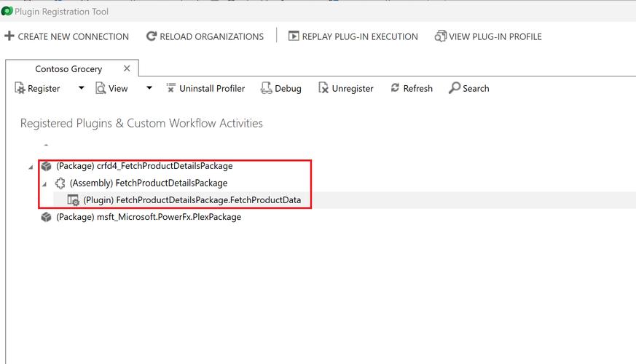Click REPLAY PLUG-IN EXECUTION label
This screenshot has height=364, width=636.
pyautogui.click(x=360, y=36)
